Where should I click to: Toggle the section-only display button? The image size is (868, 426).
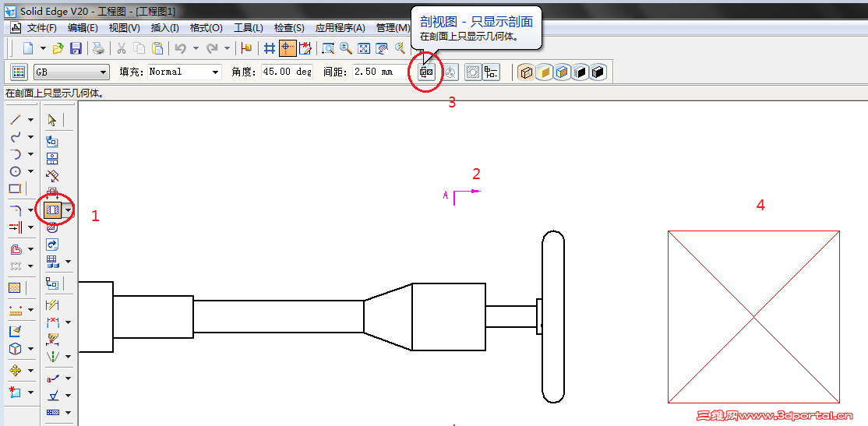[x=425, y=72]
